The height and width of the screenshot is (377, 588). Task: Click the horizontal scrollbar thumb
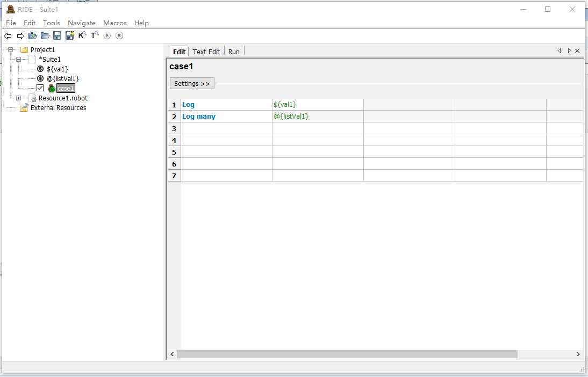click(x=347, y=354)
